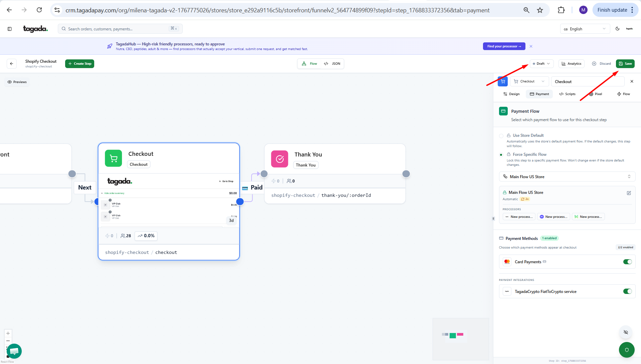The height and width of the screenshot is (364, 641).
Task: Open the English language dropdown
Action: click(x=585, y=29)
